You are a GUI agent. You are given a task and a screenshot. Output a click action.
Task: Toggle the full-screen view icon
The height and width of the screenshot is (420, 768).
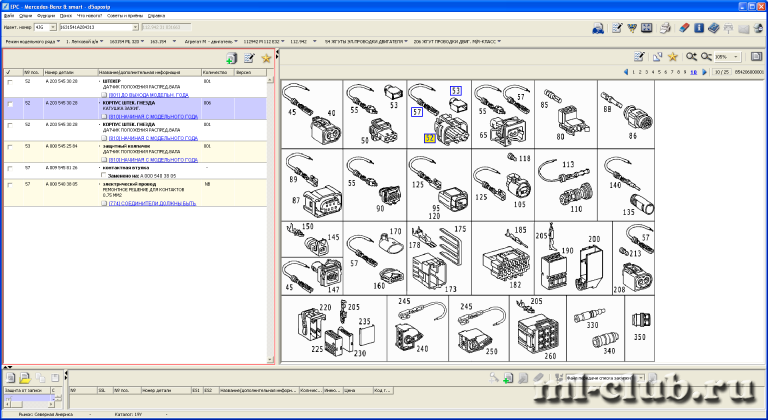coord(647,28)
